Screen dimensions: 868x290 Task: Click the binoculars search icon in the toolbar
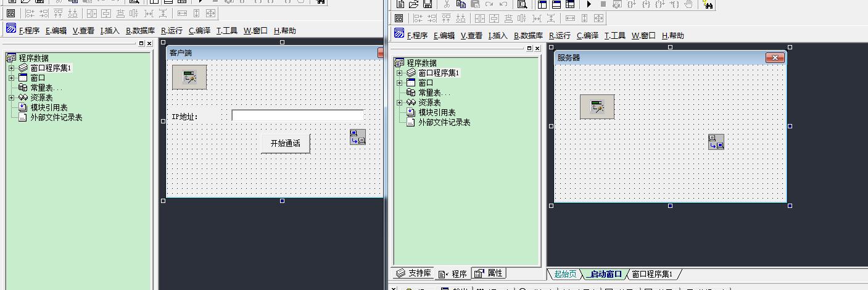[708, 4]
